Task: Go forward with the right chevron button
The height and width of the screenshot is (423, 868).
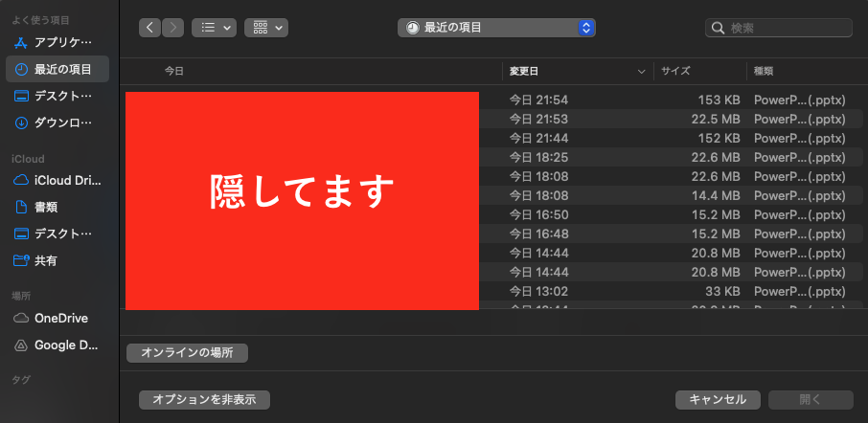Action: coord(172,28)
